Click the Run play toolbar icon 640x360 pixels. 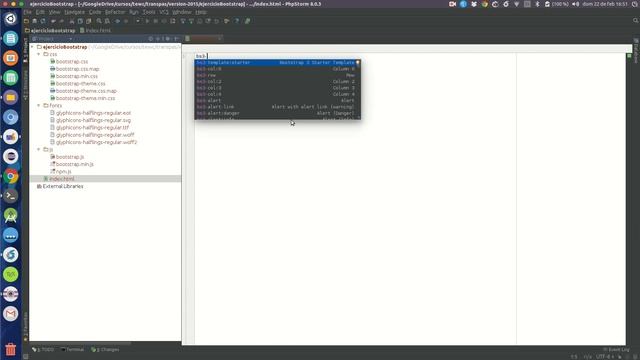147,21
